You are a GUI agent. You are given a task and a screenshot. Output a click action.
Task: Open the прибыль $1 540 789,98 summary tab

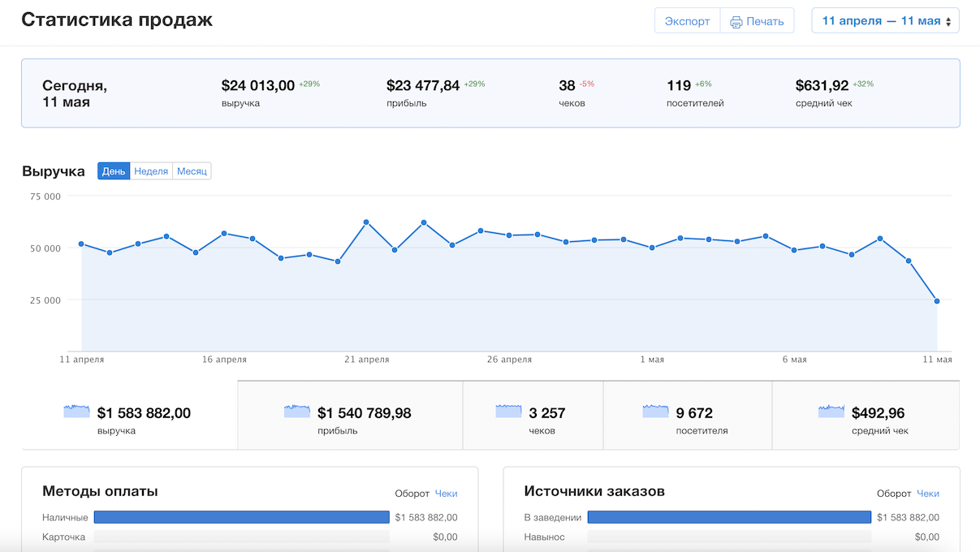pos(350,415)
